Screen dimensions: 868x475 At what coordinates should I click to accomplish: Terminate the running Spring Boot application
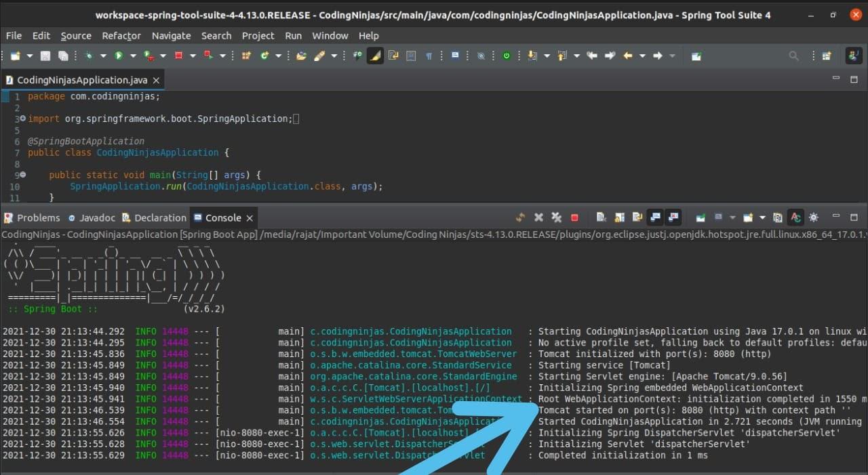[574, 218]
